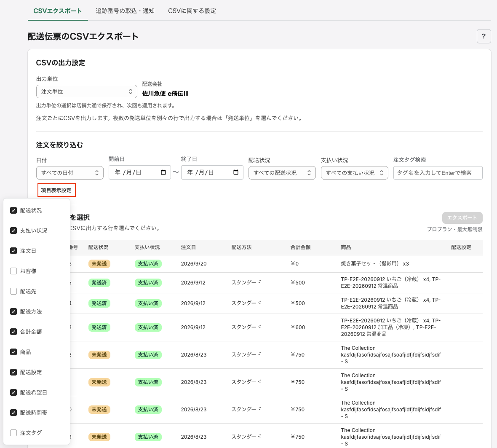Viewport: 497px width, 448px height.
Task: Click the ¥0 total amount cell
Action: [x=295, y=264]
